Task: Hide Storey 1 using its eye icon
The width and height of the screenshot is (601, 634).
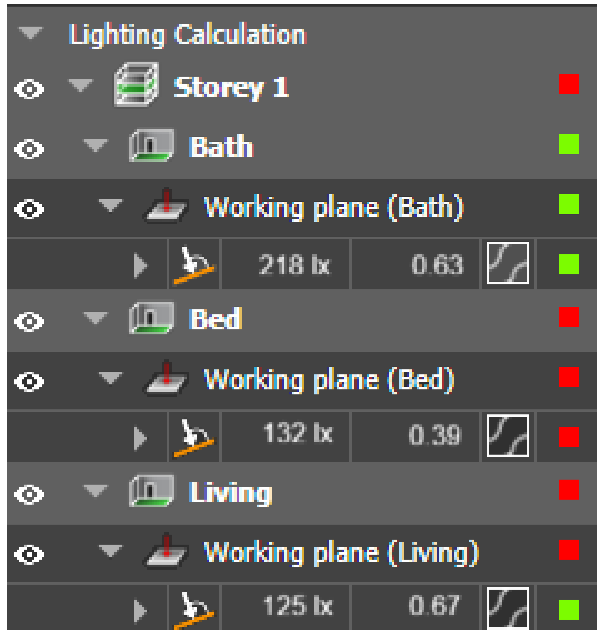Action: 29,89
